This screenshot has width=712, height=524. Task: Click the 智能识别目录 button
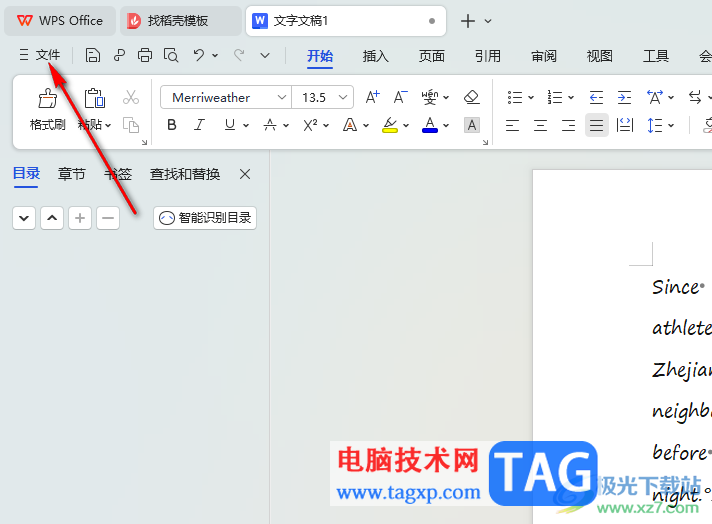[x=205, y=218]
